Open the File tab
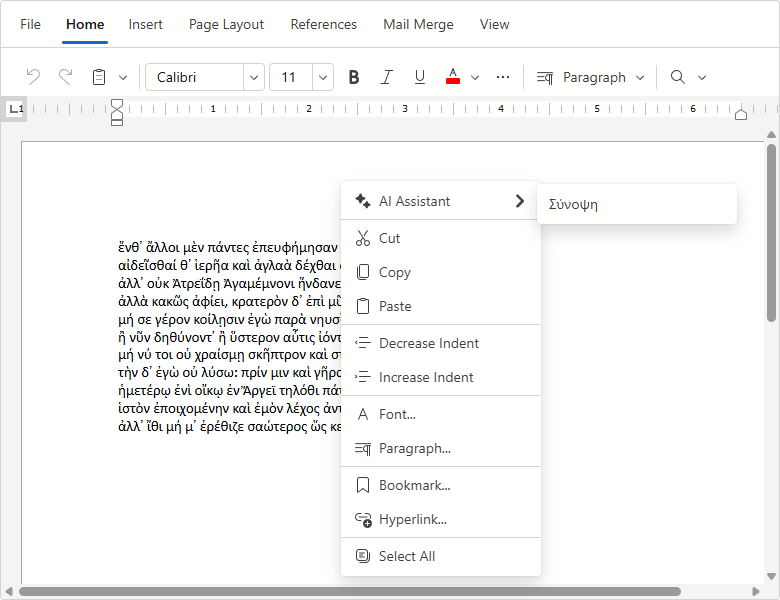This screenshot has height=600, width=780. [x=30, y=24]
